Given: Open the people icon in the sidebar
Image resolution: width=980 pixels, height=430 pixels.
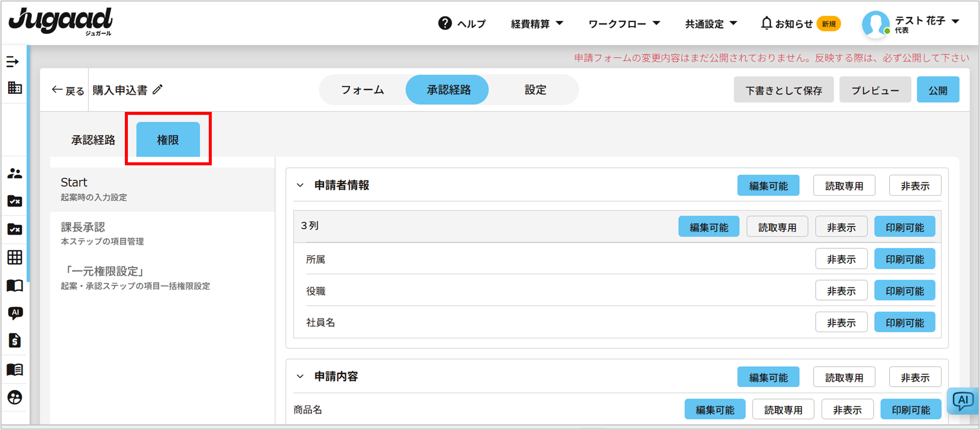Looking at the screenshot, I should (14, 174).
